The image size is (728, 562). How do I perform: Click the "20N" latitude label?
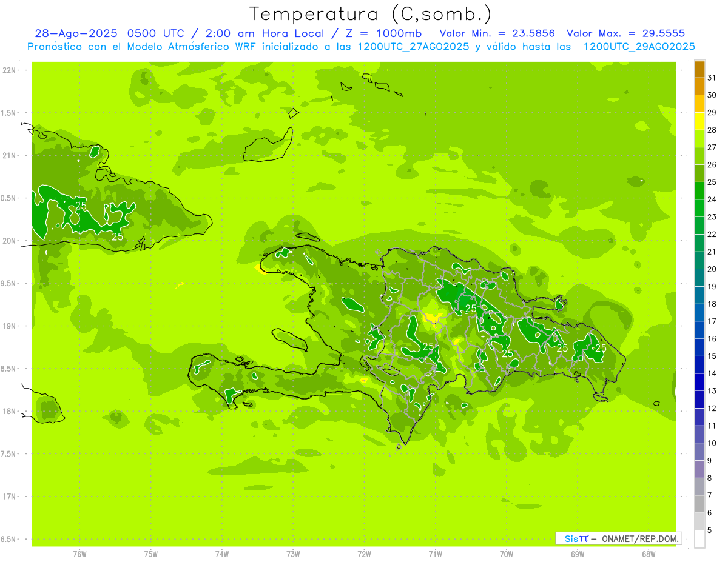point(10,241)
